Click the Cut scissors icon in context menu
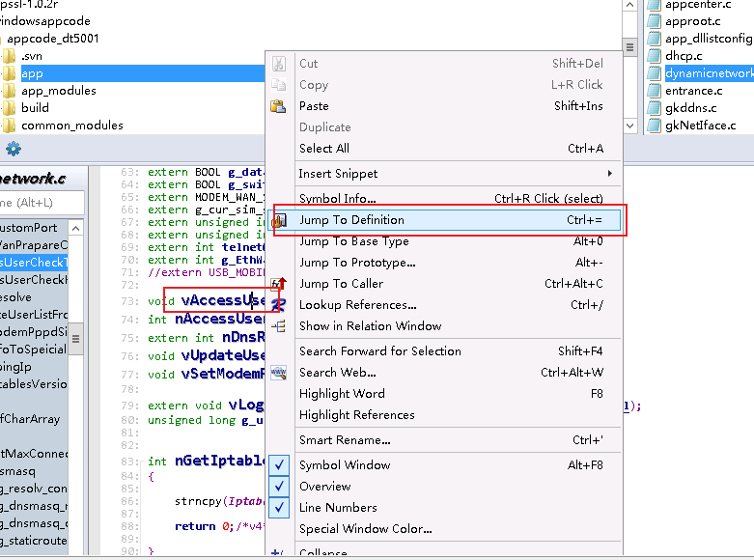 coord(278,64)
